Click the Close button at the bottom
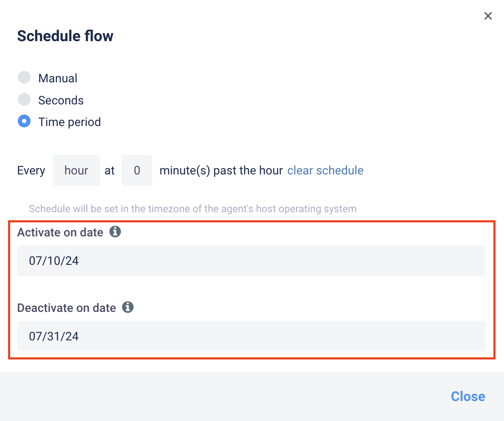This screenshot has width=504, height=421. click(x=468, y=396)
